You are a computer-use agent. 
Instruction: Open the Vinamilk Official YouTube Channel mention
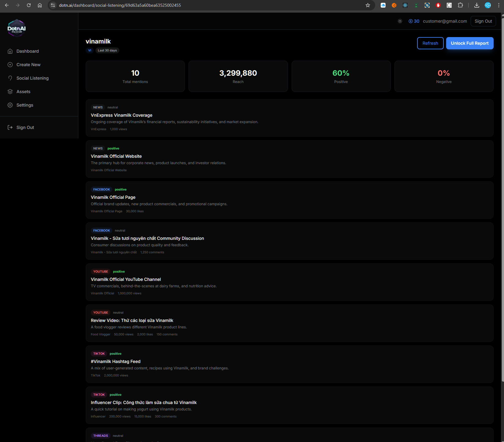[x=289, y=282]
